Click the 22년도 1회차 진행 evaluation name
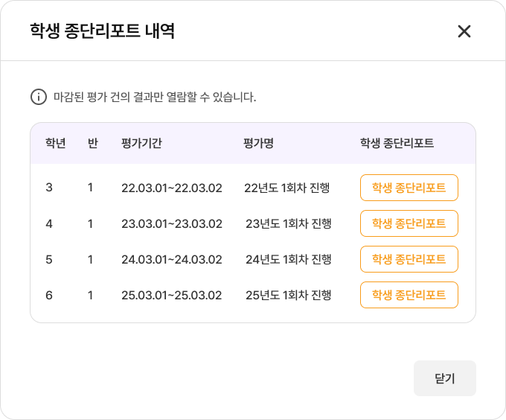506x420 pixels. tap(286, 188)
